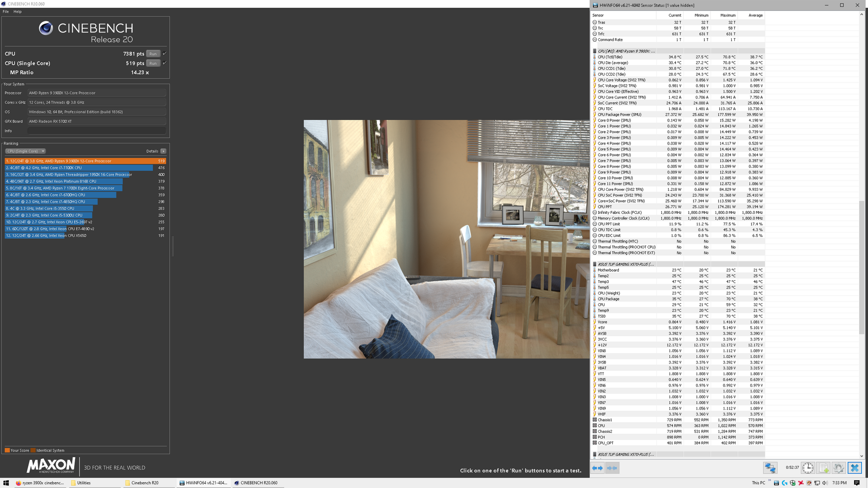Image resolution: width=868 pixels, height=488 pixels.
Task: Expand ranking Details arrow
Action: pyautogui.click(x=163, y=151)
